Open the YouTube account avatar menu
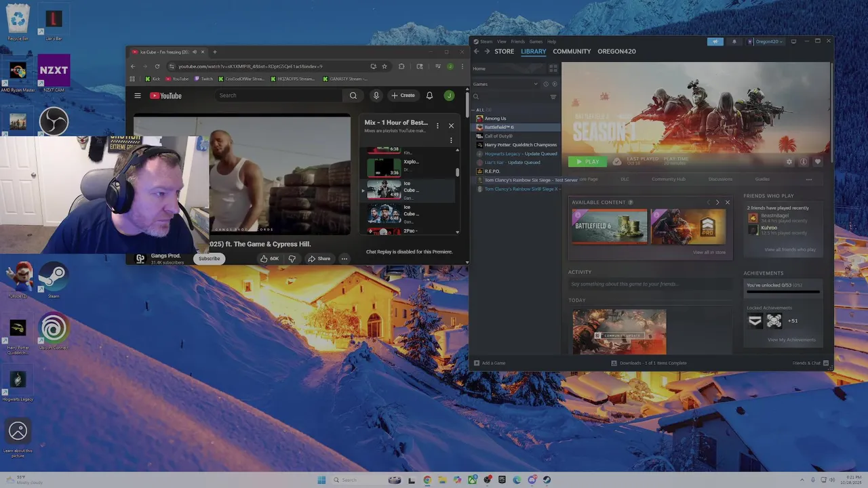The width and height of the screenshot is (868, 488). click(x=449, y=96)
